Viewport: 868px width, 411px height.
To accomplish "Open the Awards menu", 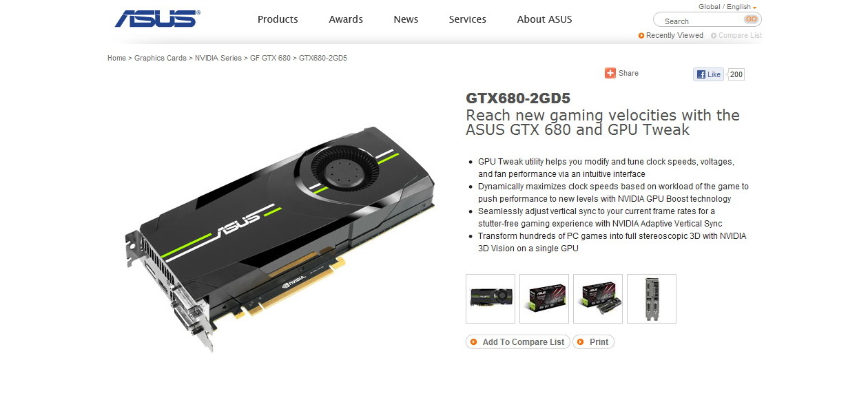I will click(x=346, y=19).
